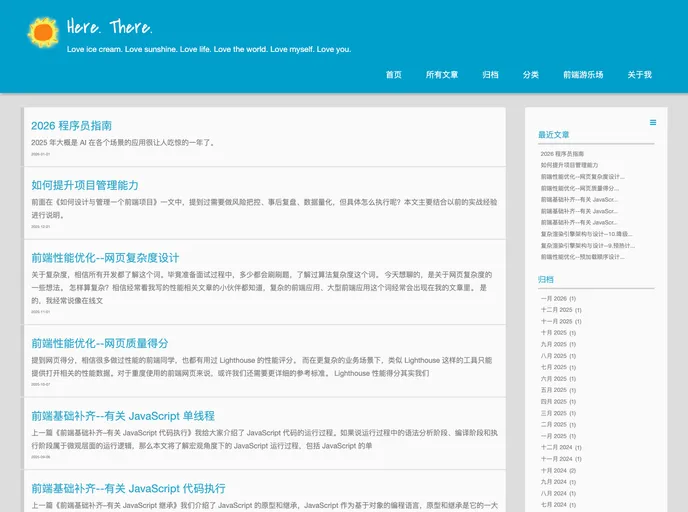This screenshot has height=512, width=688.
Task: Open archive 十一月 2024
Action: [556, 459]
